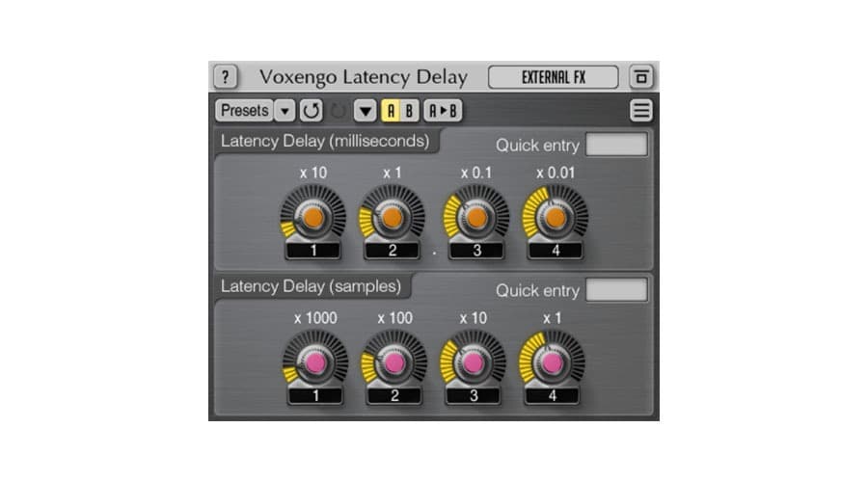Click value 2 under x 100 samples knob
This screenshot has width=868, height=482.
[394, 395]
